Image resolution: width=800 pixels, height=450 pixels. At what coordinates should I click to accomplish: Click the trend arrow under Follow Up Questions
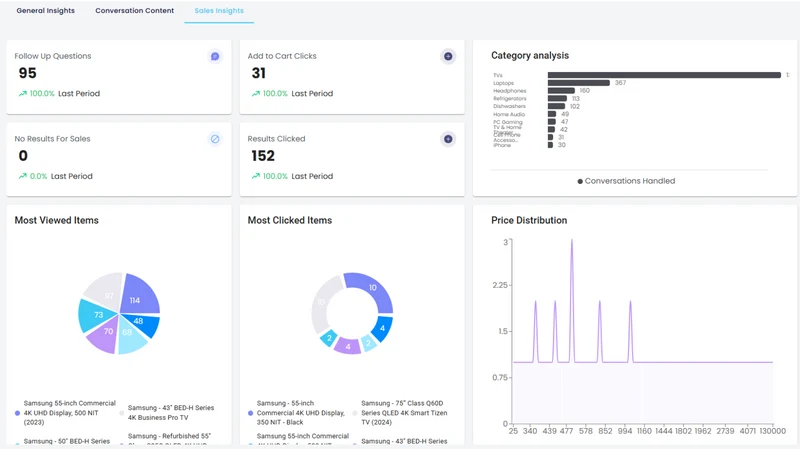22,93
